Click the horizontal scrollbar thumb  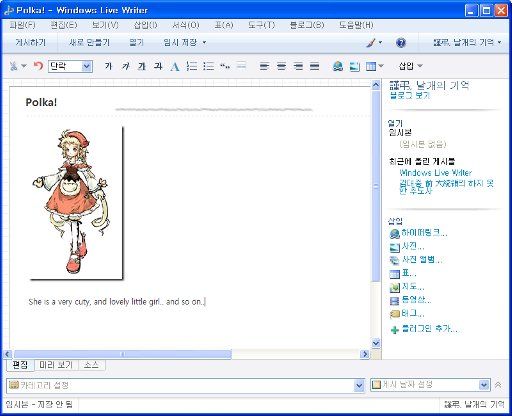point(123,354)
